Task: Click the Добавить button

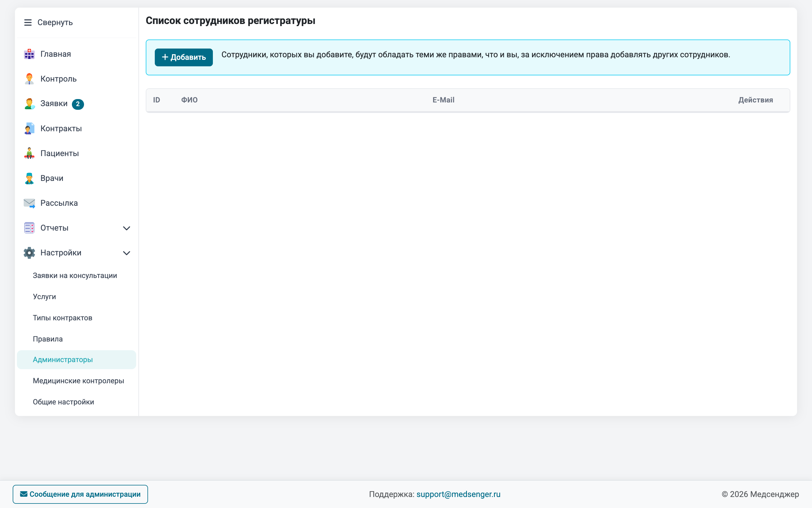Action: (x=184, y=57)
